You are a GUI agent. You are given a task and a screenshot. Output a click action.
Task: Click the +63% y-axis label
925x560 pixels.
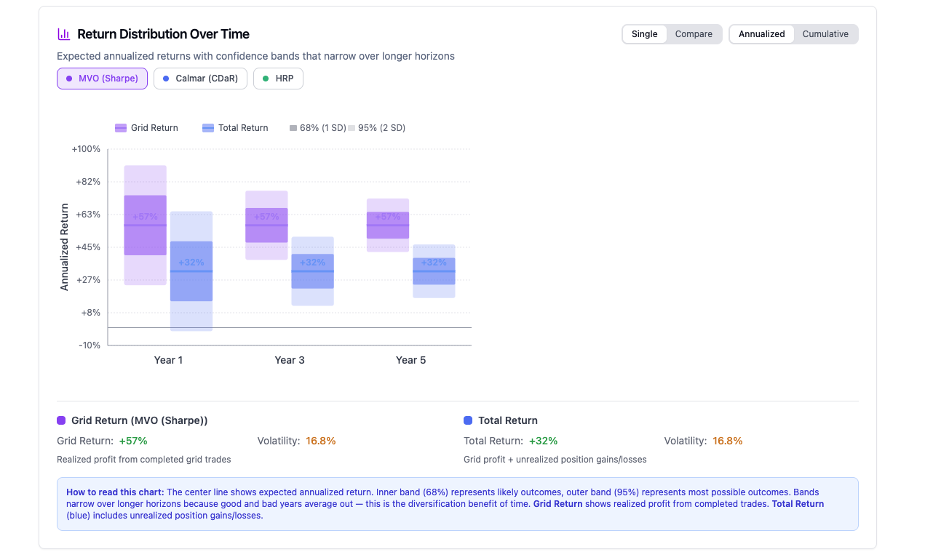pos(88,215)
